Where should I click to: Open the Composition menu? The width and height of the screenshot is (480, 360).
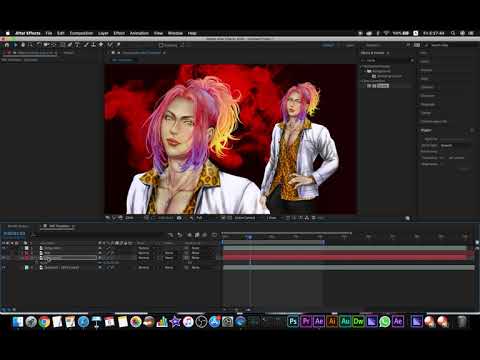pos(81,33)
